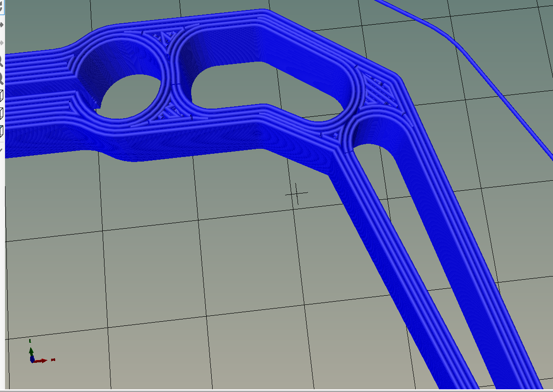Click the checkmark icon at toolbar bottom
The height and width of the screenshot is (392, 553).
coord(1,149)
